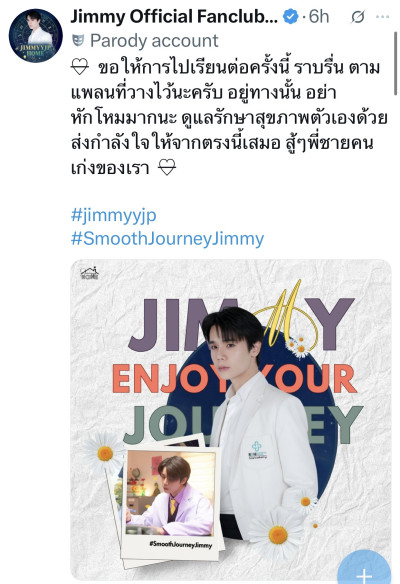The image size is (400, 584).
Task: Open the #jimmyyjp hashtag
Action: coord(114,215)
